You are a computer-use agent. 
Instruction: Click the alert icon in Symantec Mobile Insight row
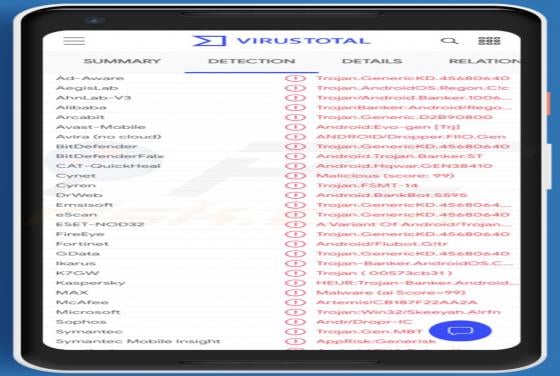[295, 342]
